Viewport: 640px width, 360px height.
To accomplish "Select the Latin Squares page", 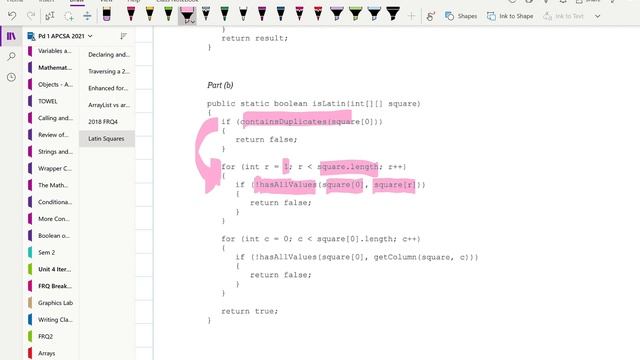I will click(107, 139).
